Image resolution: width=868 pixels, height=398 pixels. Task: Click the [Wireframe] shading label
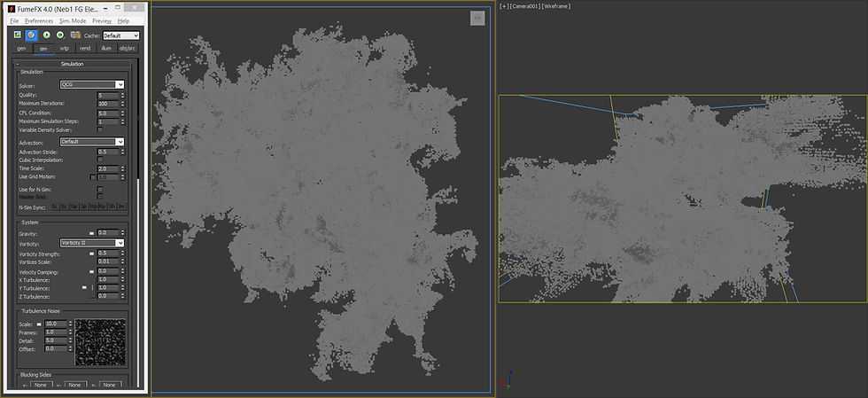[x=556, y=6]
